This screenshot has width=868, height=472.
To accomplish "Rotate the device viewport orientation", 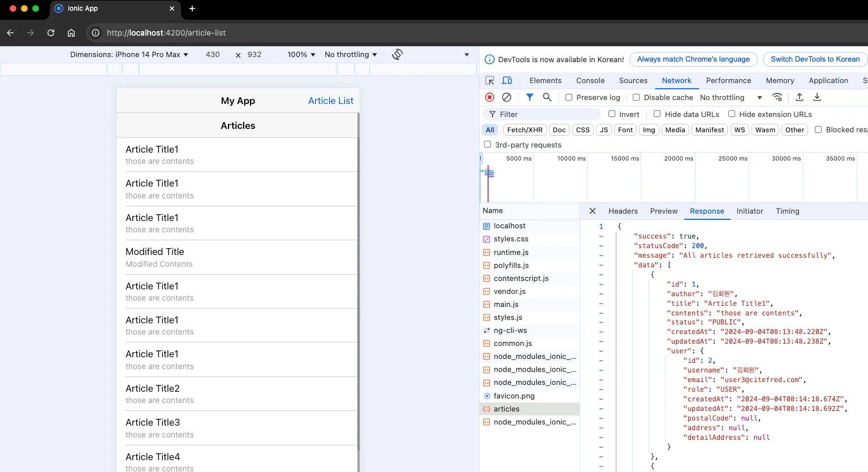I will [x=398, y=54].
